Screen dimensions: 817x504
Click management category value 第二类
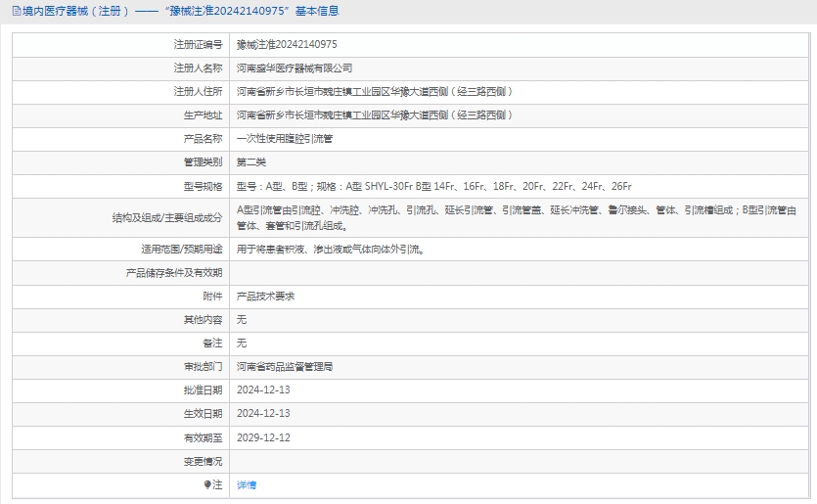click(x=251, y=162)
